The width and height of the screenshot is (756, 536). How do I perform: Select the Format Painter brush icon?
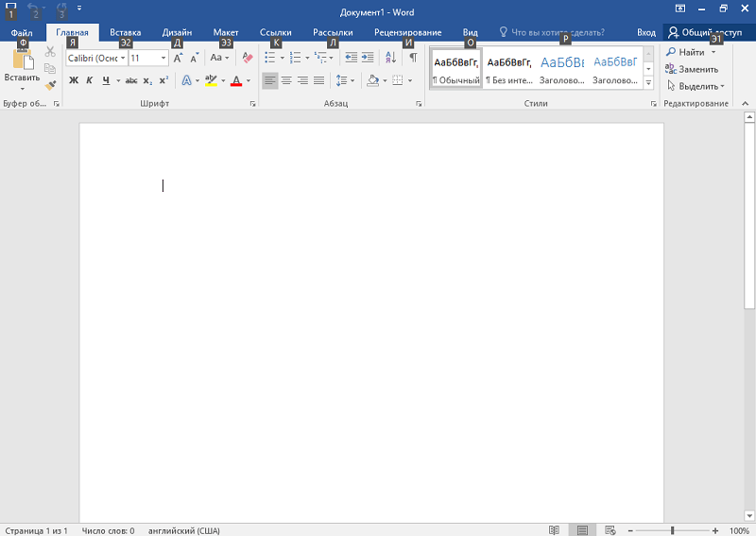50,85
